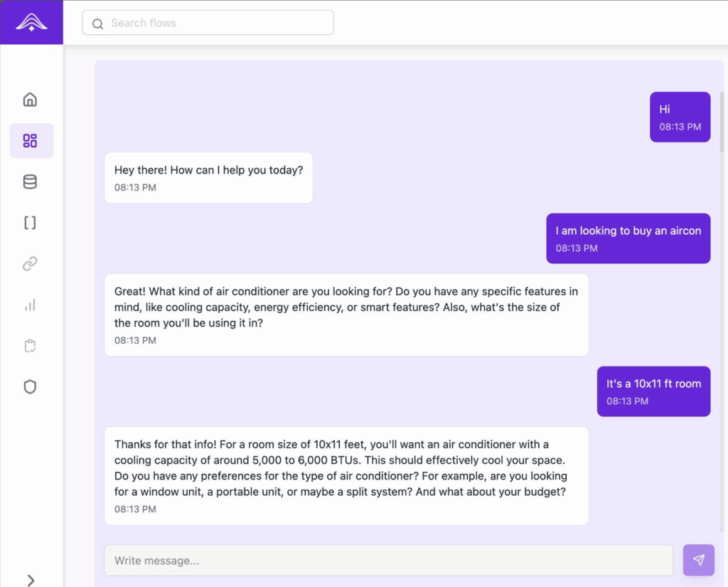Click the 08:13 PM timestamp on the Hi message
This screenshot has height=587, width=728.
[680, 127]
